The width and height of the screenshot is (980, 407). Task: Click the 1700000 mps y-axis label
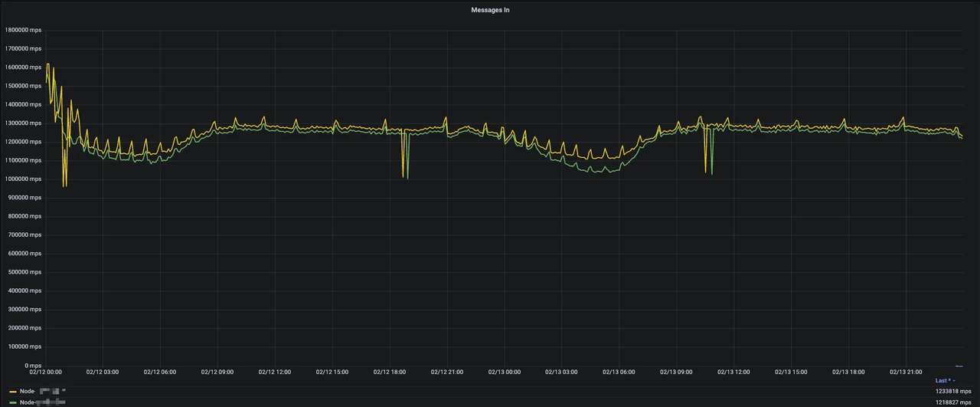23,48
